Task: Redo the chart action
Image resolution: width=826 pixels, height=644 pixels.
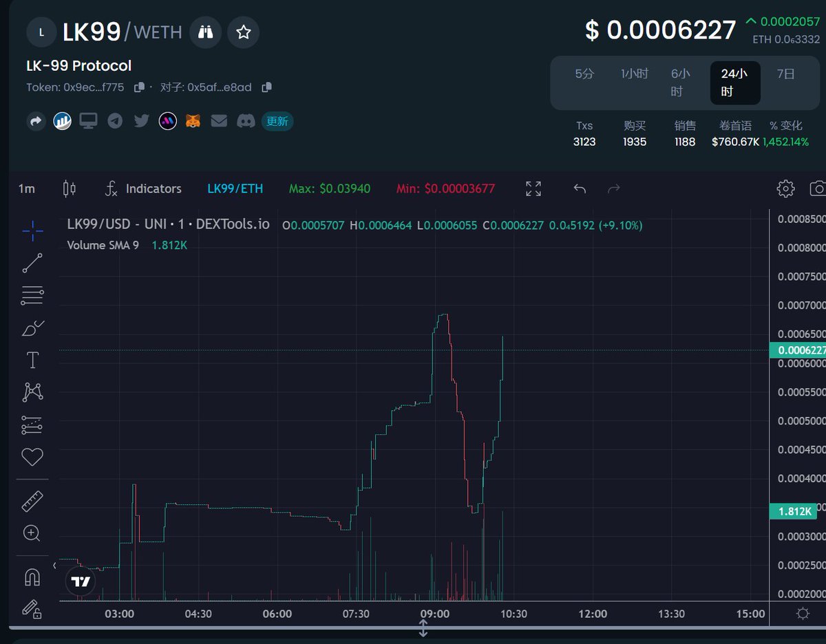Action: (614, 189)
